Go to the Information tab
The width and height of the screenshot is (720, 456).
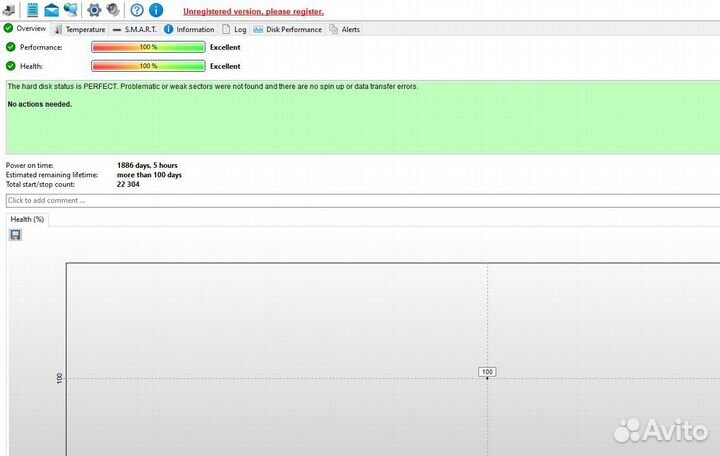point(189,29)
